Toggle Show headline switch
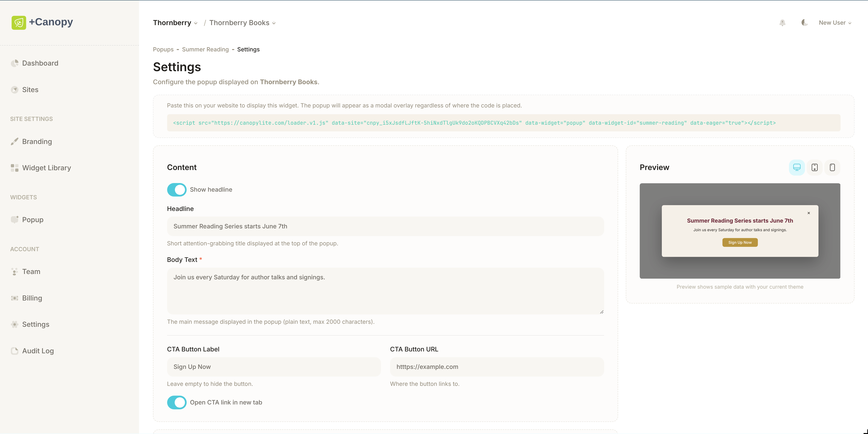This screenshot has width=868, height=434. pos(177,190)
